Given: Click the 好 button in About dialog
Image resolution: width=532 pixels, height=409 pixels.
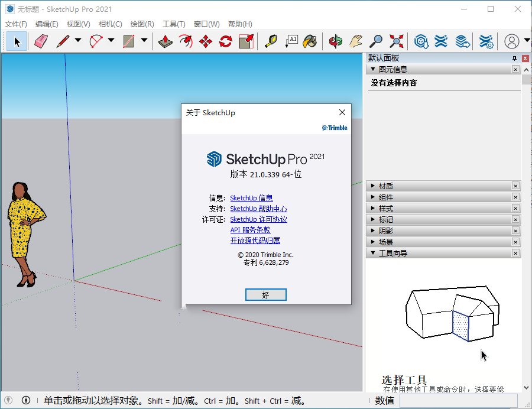Looking at the screenshot, I should 265,295.
